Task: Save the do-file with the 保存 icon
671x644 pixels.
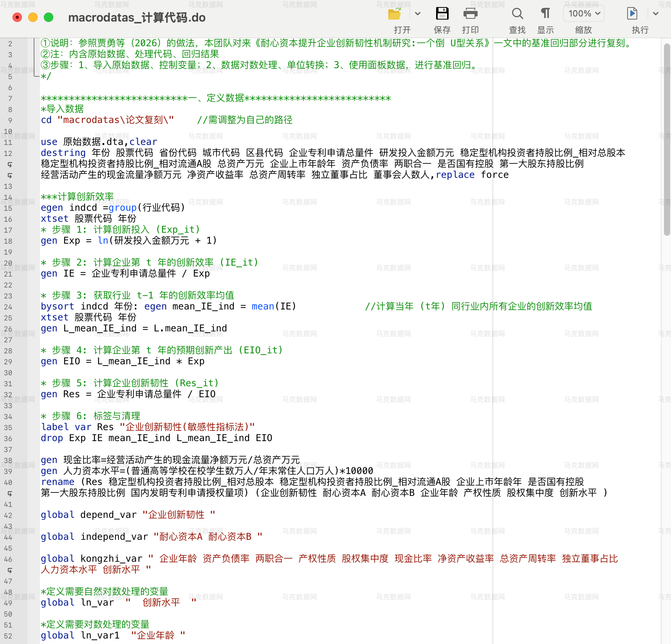Action: tap(442, 14)
